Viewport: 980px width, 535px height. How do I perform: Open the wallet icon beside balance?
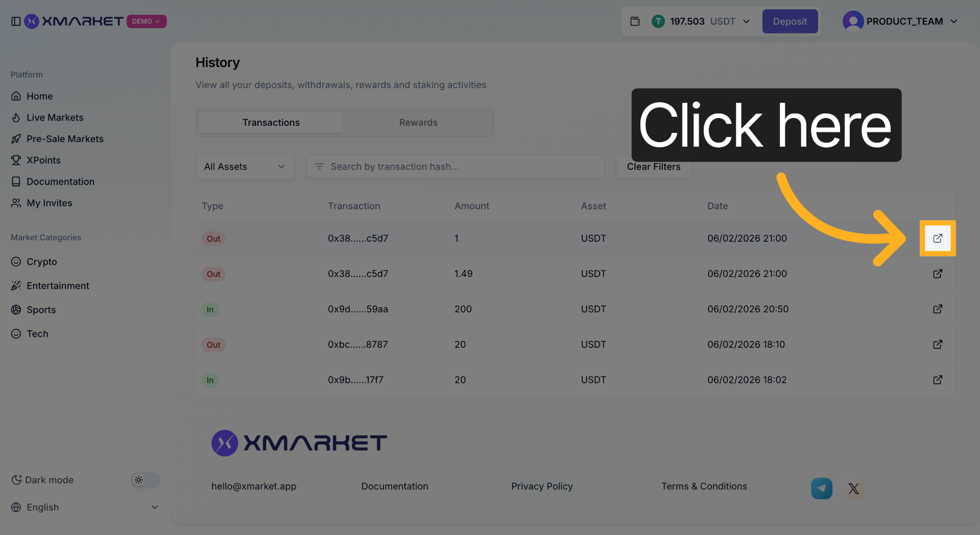(x=635, y=21)
